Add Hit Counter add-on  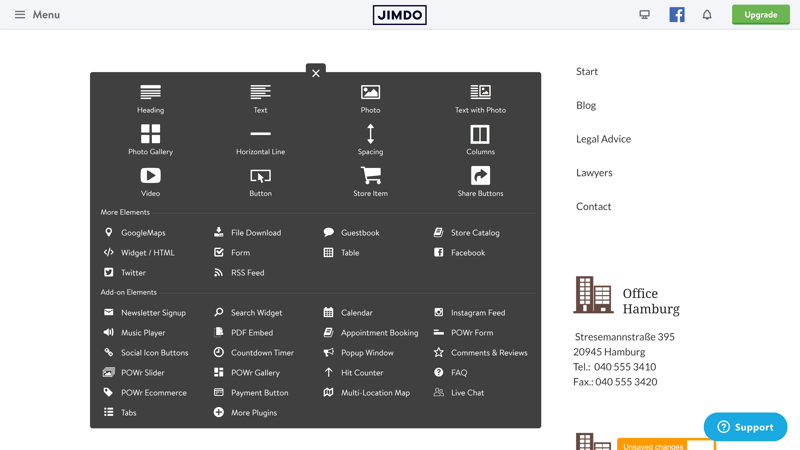pyautogui.click(x=354, y=372)
